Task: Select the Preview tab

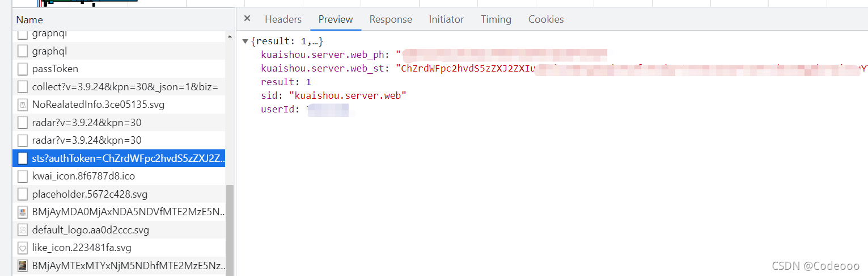Action: point(336,19)
